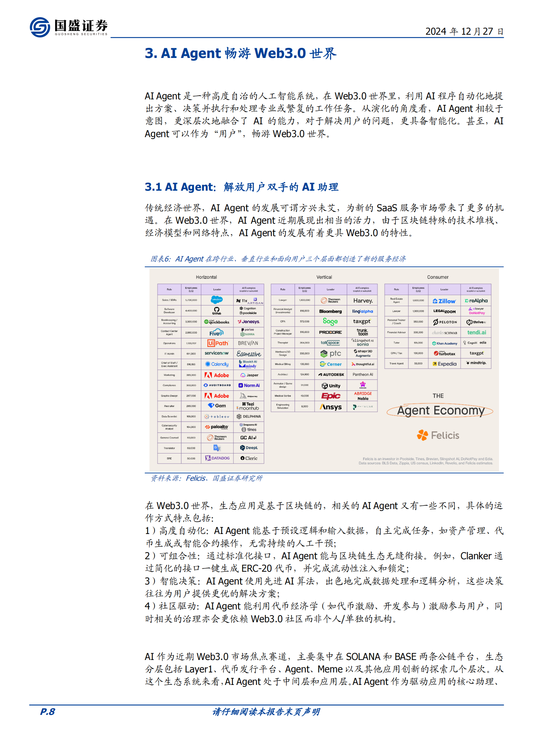Viewport: 534px width, 756px height.
Task: Select the tableau logo in the Data Scientist row
Action: pos(216,416)
